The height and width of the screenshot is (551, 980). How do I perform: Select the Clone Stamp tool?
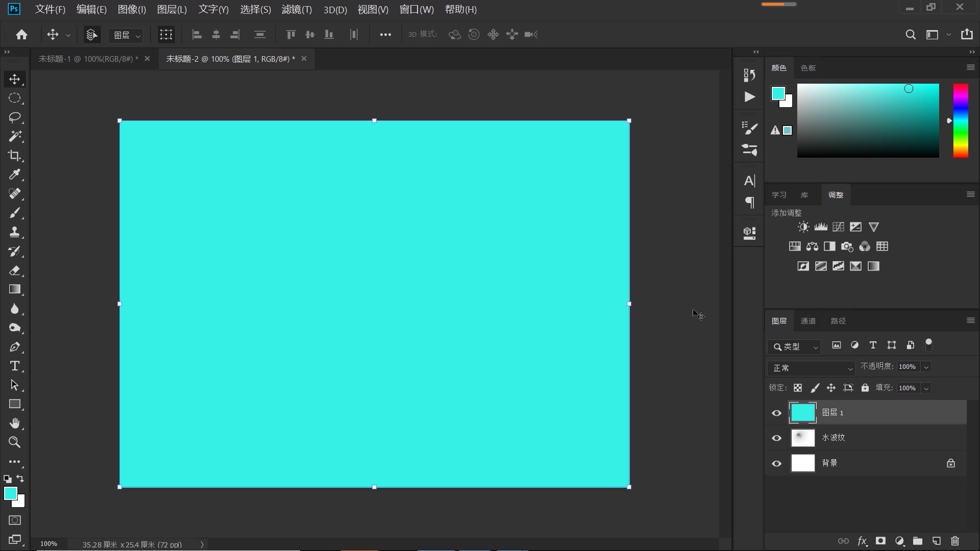pos(14,232)
